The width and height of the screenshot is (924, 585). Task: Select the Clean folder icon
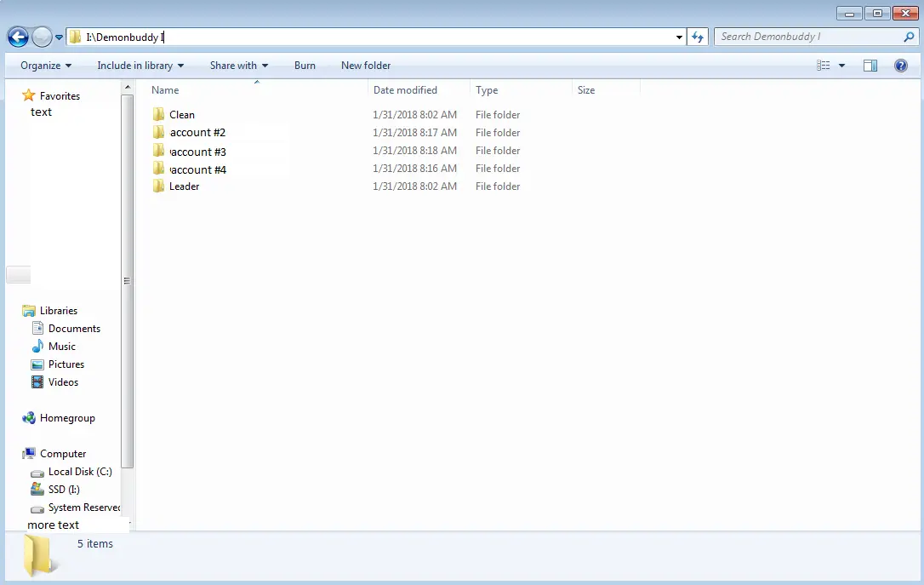(158, 114)
